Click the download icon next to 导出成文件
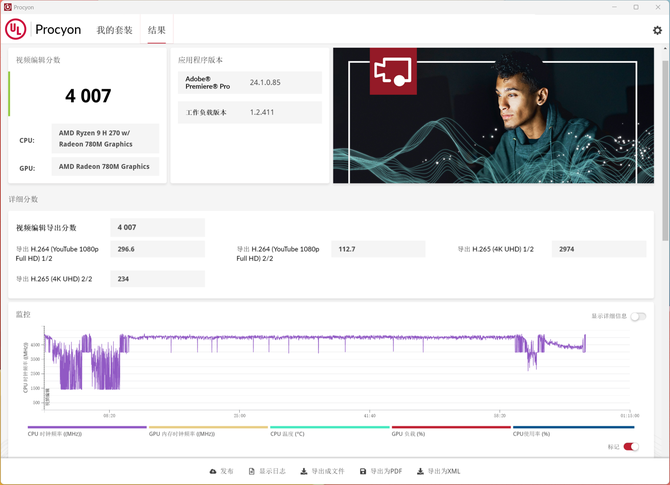Viewport: 670px width, 485px height. 304,471
